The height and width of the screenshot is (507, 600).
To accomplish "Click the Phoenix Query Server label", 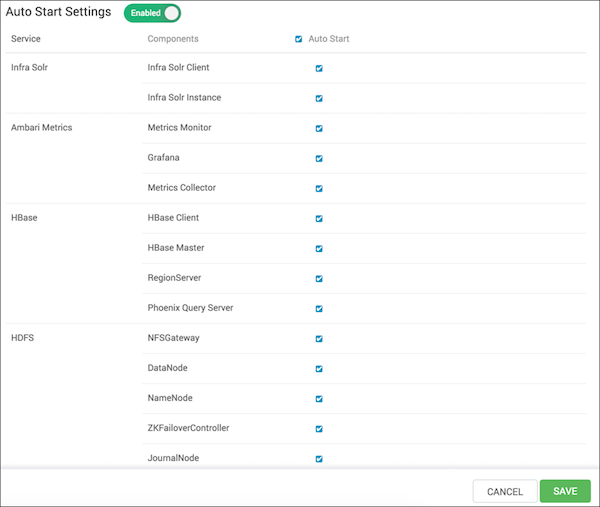I will 190,308.
